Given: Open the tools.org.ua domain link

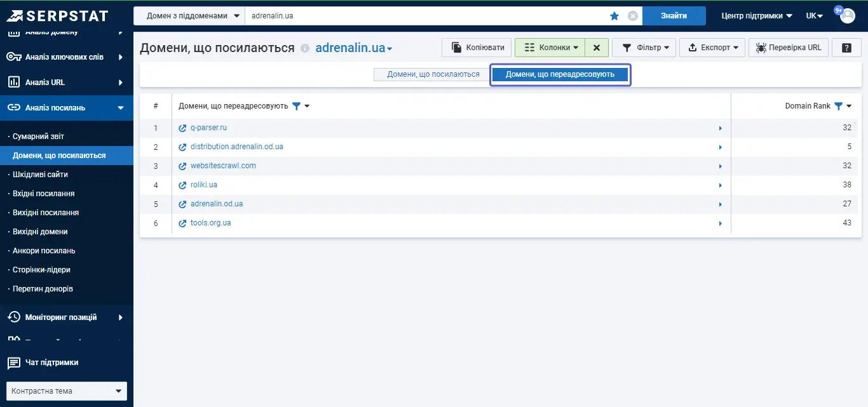Looking at the screenshot, I should [210, 224].
